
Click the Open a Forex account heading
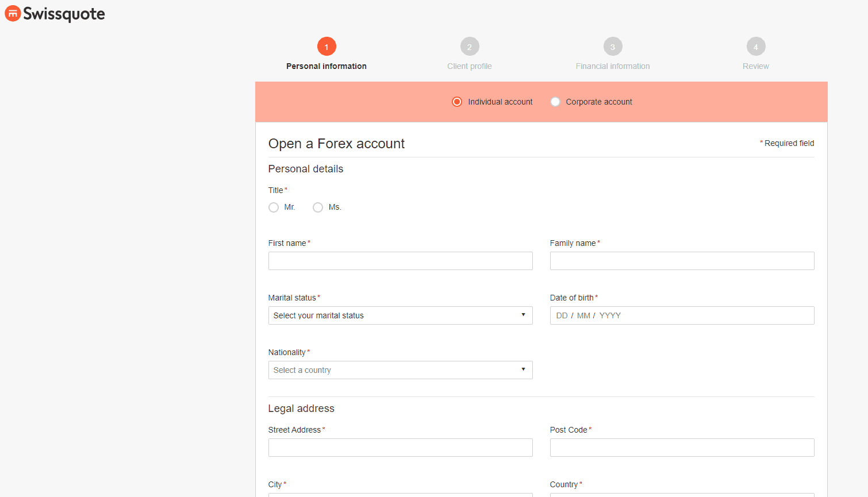click(x=336, y=143)
